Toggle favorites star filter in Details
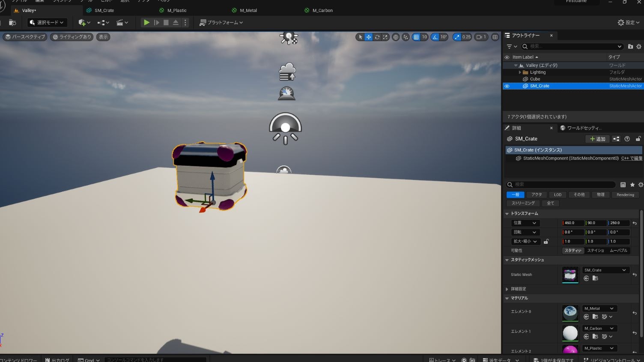 click(x=632, y=185)
